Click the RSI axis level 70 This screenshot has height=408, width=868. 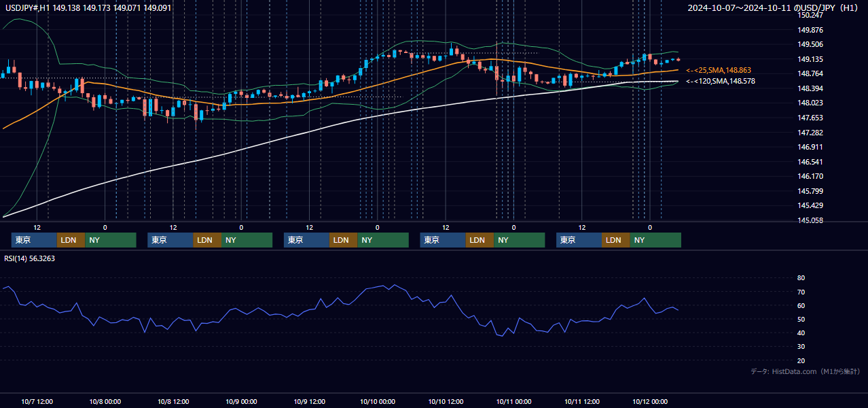801,292
